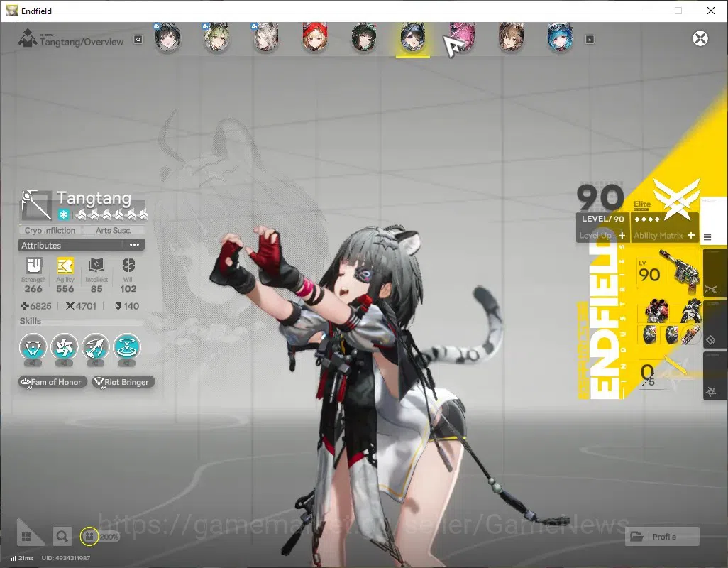Click the Cryo element snowflake icon
The width and height of the screenshot is (728, 568).
(x=64, y=214)
